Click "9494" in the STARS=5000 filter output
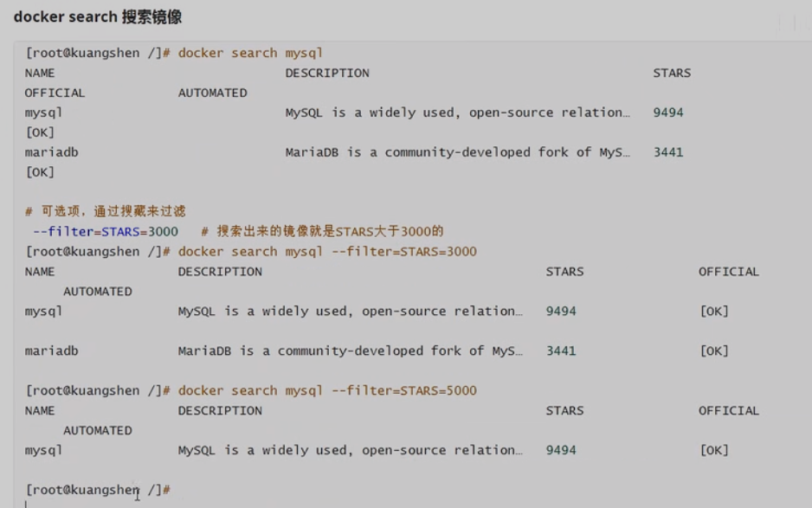The height and width of the screenshot is (508, 812). pyautogui.click(x=561, y=451)
